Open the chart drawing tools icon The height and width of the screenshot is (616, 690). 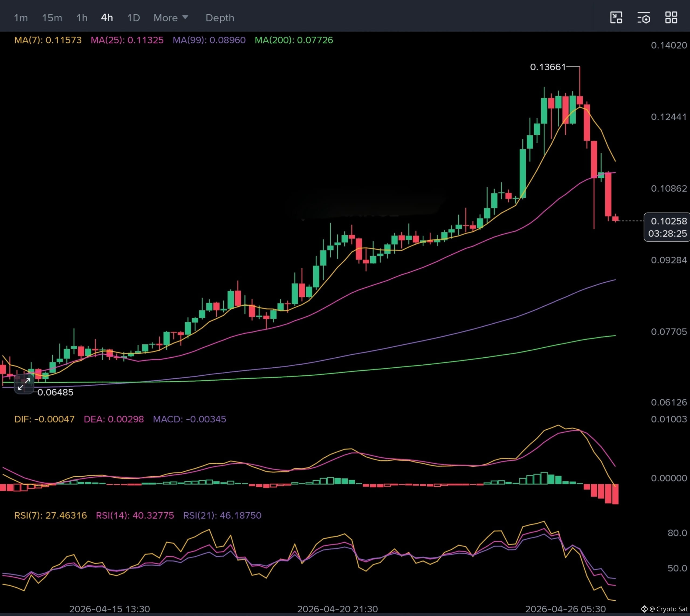coord(616,18)
